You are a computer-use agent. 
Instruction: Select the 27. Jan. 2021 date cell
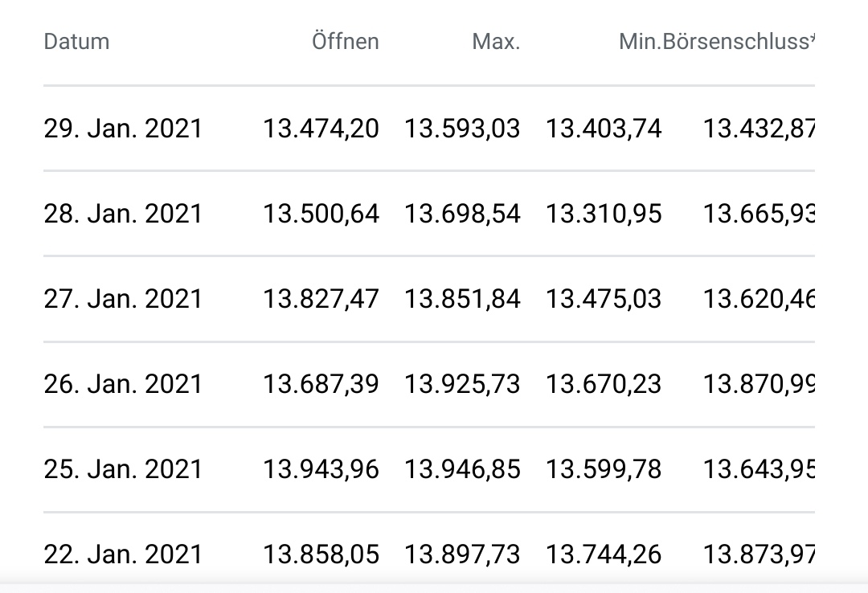pyautogui.click(x=123, y=299)
